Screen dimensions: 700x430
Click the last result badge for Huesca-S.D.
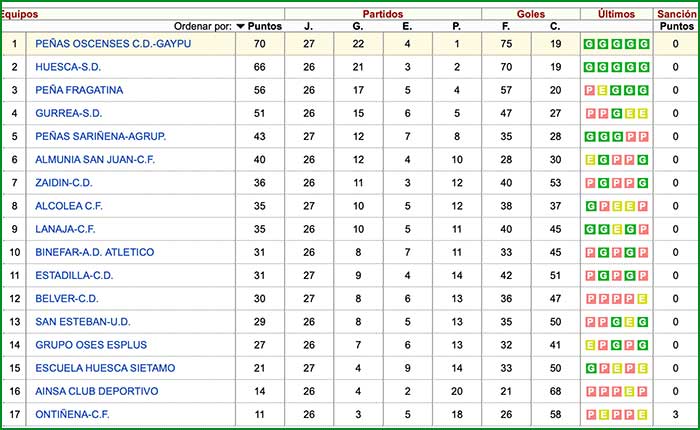[x=642, y=67]
